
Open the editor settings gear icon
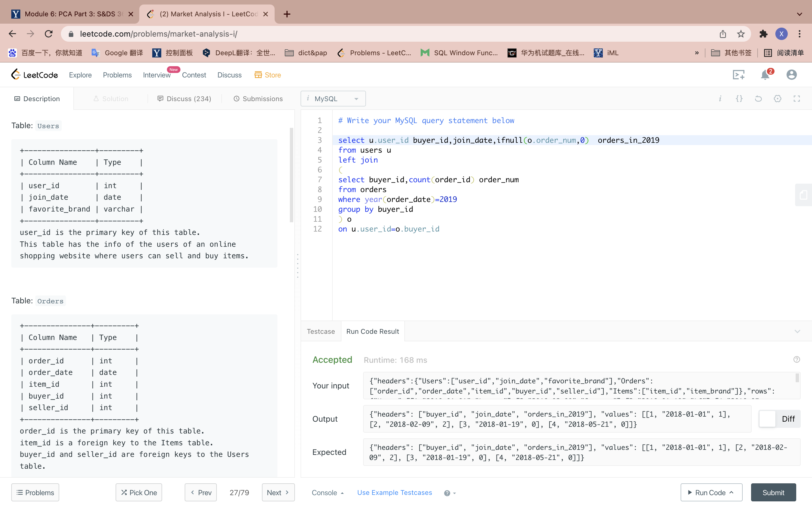[777, 99]
